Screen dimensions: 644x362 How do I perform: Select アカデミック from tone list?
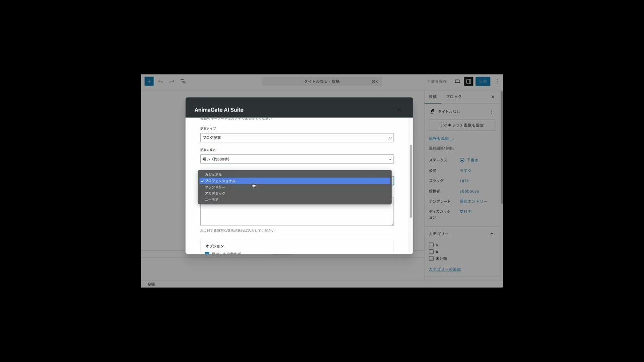(295, 194)
